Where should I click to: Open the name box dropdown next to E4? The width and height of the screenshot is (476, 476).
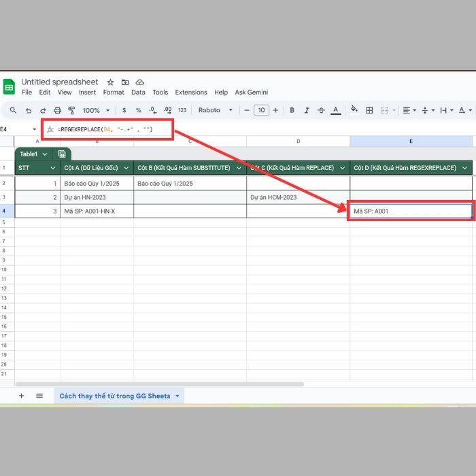[34, 129]
